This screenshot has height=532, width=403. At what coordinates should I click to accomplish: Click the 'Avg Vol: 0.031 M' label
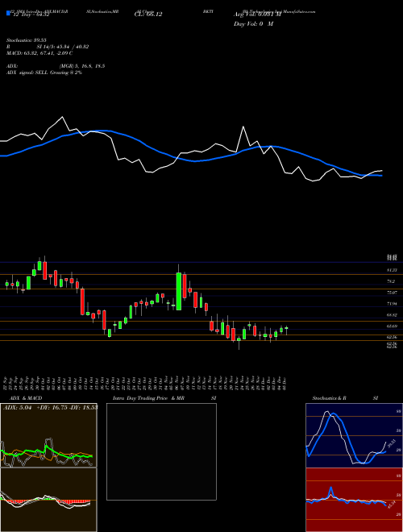[257, 15]
